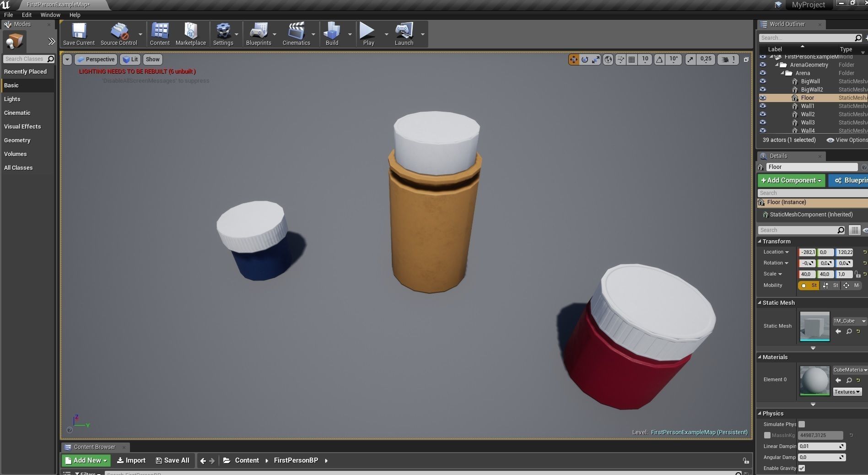The height and width of the screenshot is (475, 868).
Task: Open the Marketplace toolbar icon
Action: point(190,34)
